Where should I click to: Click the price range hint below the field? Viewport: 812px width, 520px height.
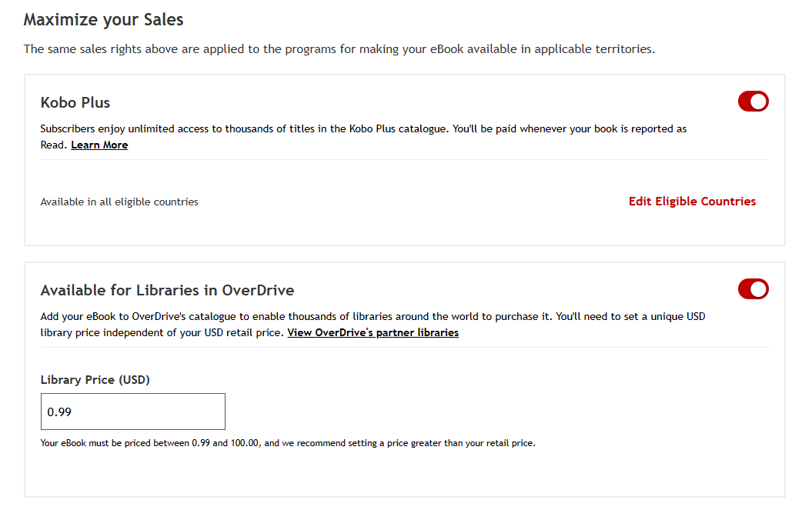(287, 443)
